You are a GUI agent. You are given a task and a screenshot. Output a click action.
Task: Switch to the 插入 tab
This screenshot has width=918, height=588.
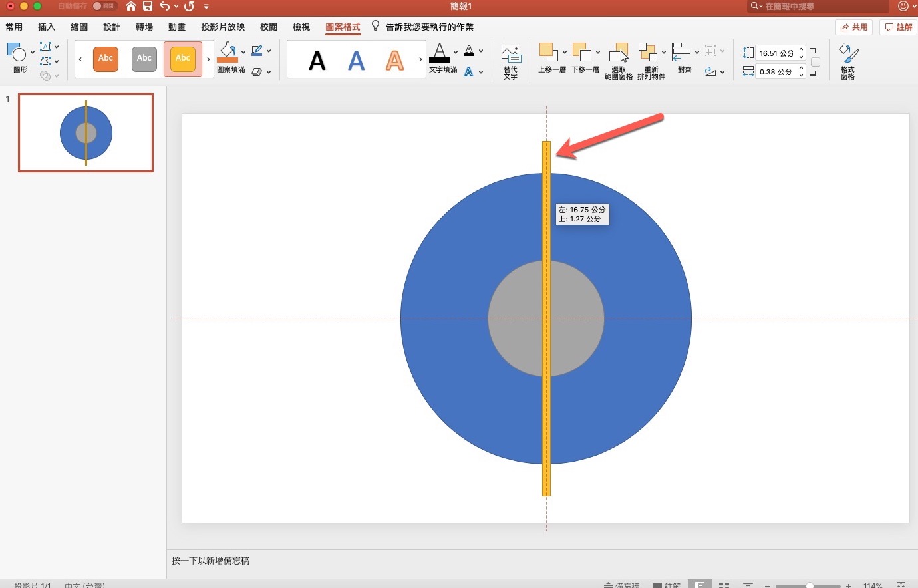pos(47,27)
